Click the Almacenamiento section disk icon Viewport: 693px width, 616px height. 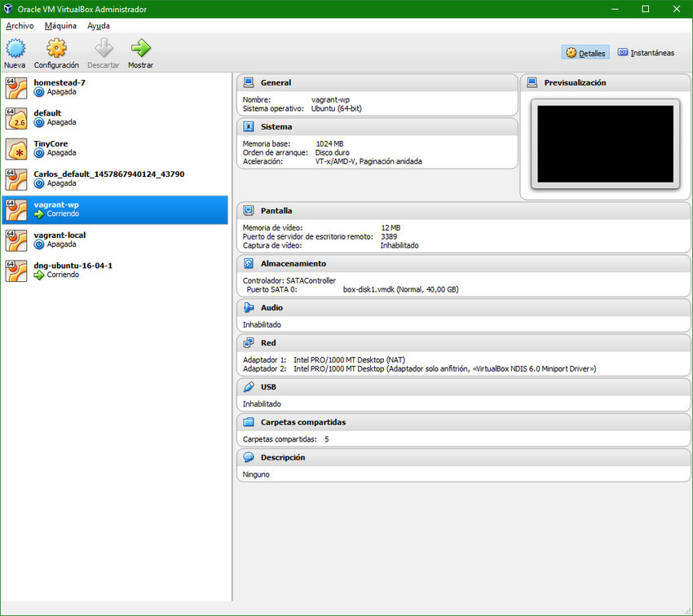pyautogui.click(x=249, y=264)
